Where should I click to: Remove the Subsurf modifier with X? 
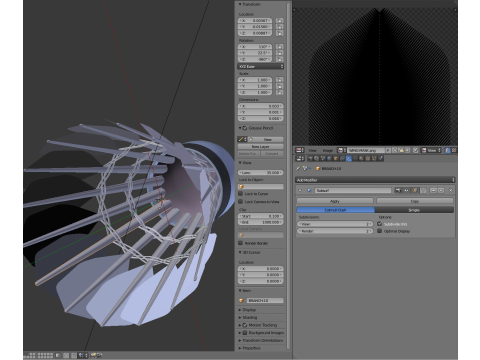[450, 190]
